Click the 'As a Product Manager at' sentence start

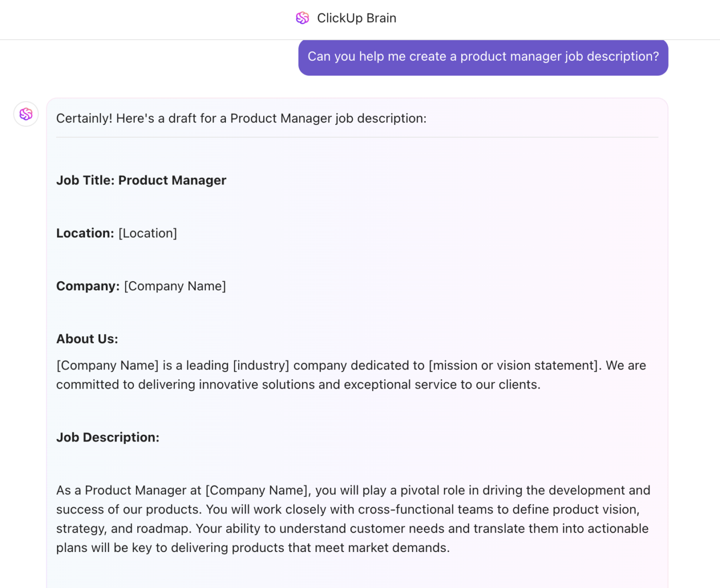tap(129, 490)
